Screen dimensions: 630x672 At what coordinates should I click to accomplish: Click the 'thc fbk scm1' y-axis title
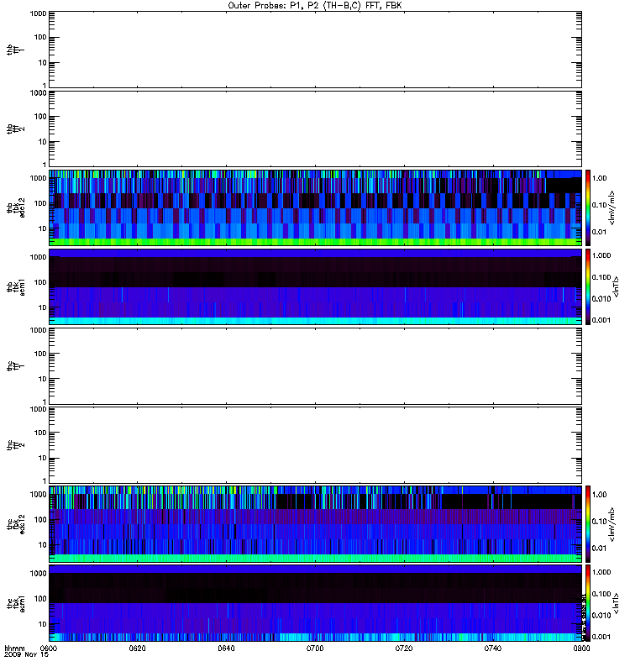pyautogui.click(x=15, y=603)
